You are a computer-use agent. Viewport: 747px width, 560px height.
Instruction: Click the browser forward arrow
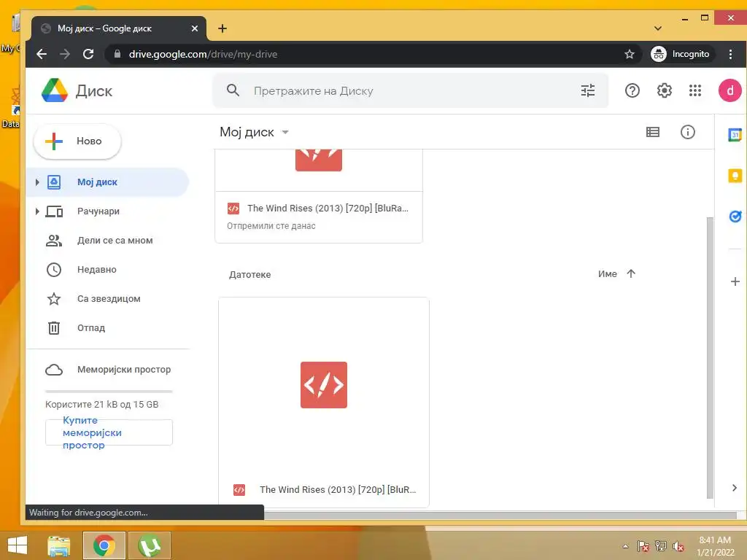click(65, 54)
